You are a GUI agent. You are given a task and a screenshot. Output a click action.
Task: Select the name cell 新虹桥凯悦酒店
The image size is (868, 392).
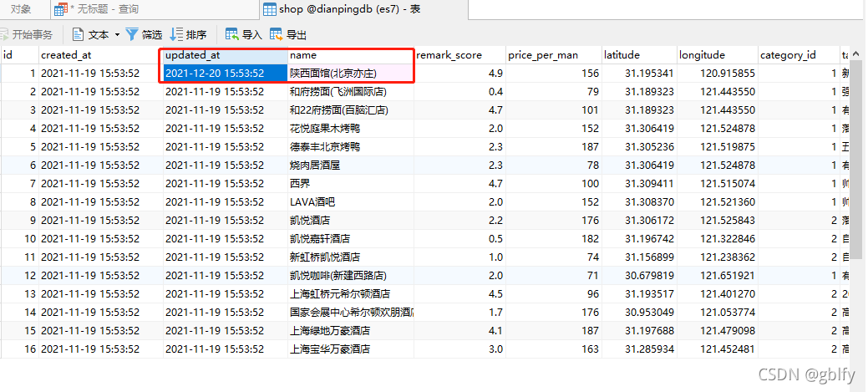tap(350, 257)
